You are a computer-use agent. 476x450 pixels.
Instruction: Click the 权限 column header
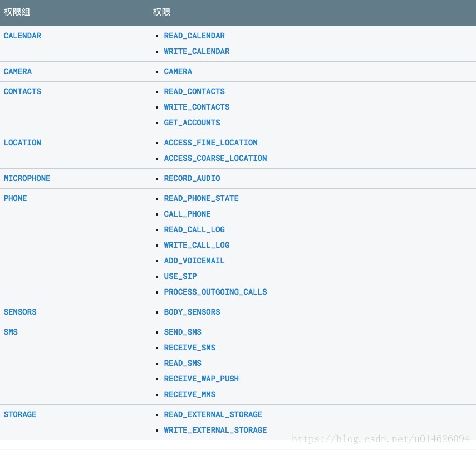[x=161, y=12]
